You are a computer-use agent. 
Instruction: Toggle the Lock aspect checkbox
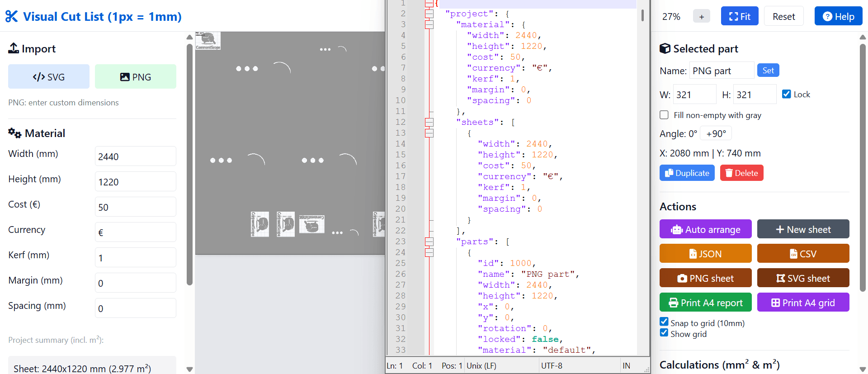pyautogui.click(x=787, y=94)
